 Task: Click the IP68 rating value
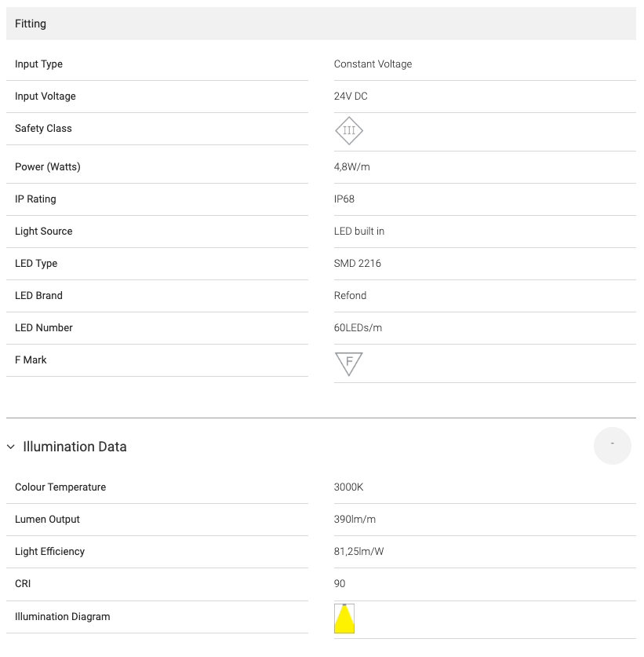344,199
